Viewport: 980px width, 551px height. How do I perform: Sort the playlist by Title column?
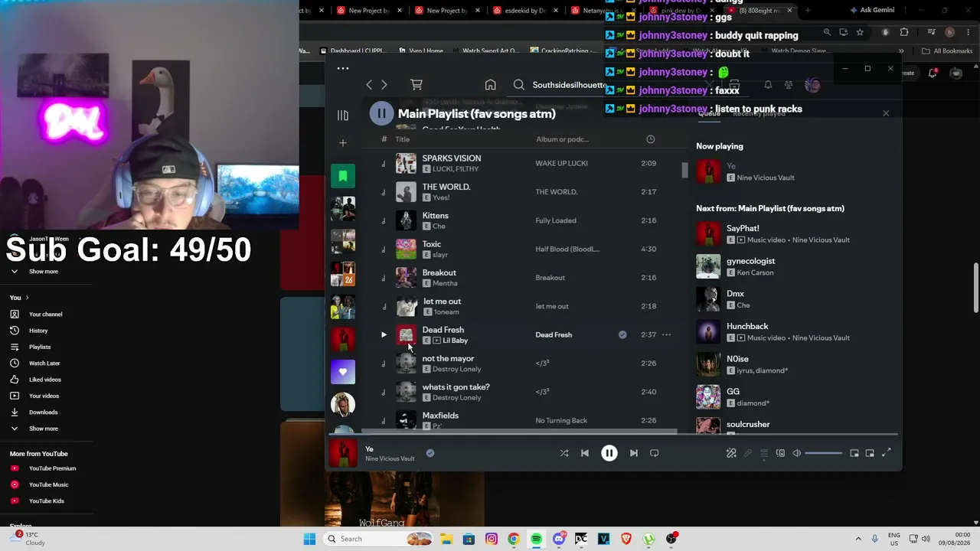point(403,139)
